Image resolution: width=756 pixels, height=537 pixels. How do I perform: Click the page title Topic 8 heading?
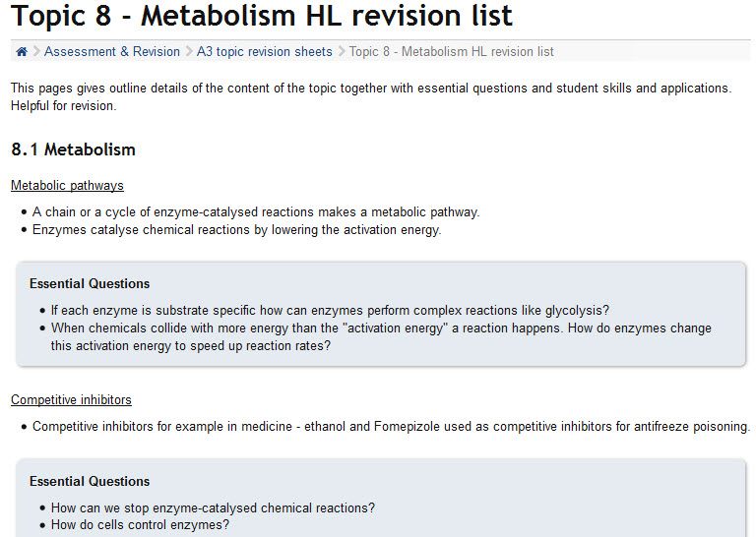(x=262, y=17)
